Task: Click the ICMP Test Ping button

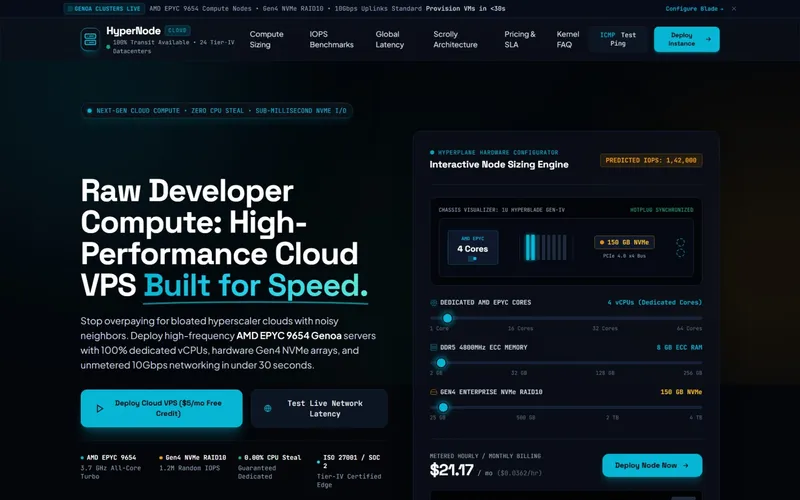Action: (618, 39)
